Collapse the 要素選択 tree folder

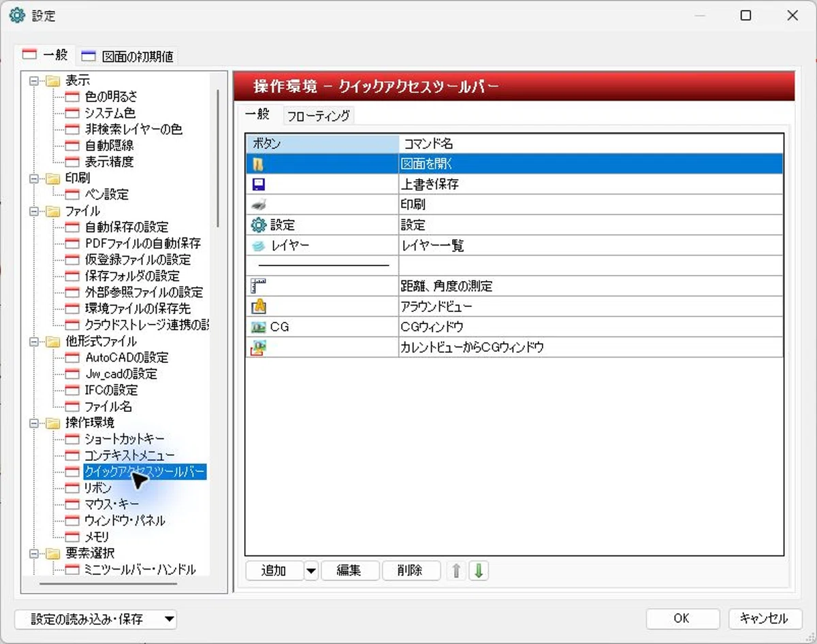[34, 554]
